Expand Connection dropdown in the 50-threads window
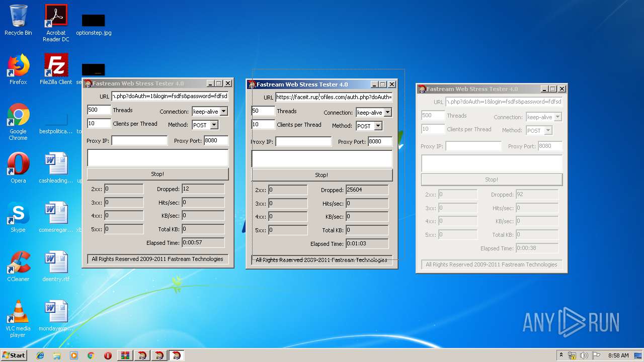This screenshot has height=362, width=644. (x=387, y=113)
